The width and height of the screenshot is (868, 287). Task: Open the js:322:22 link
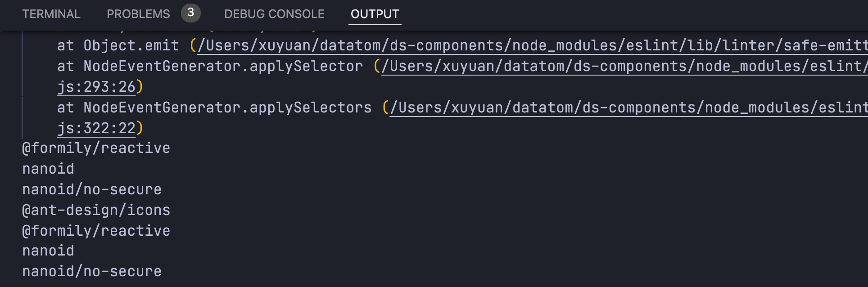[96, 128]
